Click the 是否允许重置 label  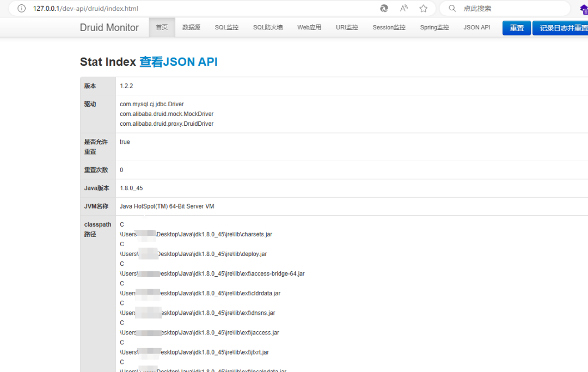point(96,147)
